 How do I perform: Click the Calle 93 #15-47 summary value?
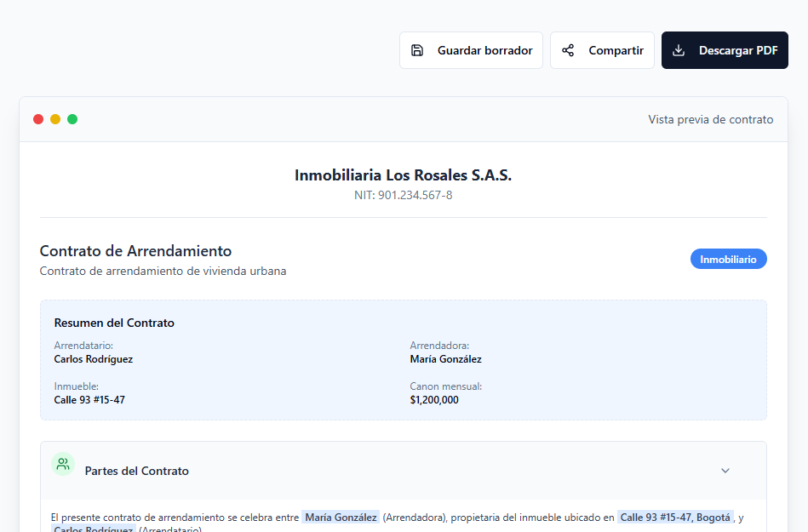coord(89,400)
